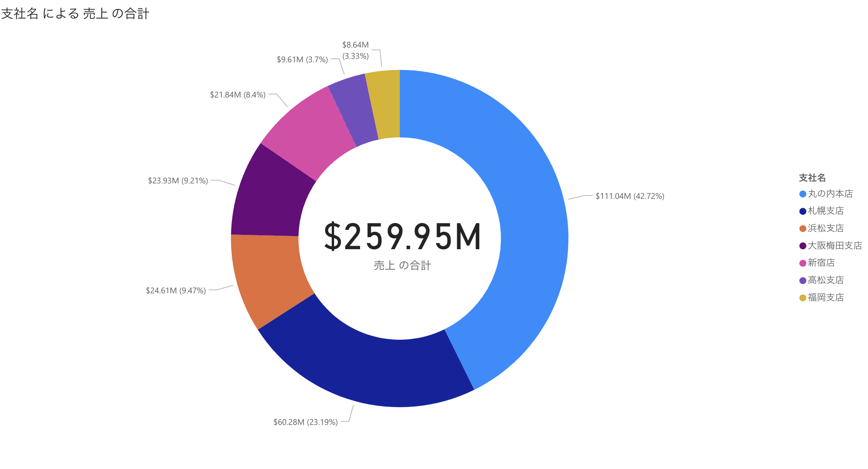
Task: Click the $60.28M (23.19%) data label
Action: point(305,422)
